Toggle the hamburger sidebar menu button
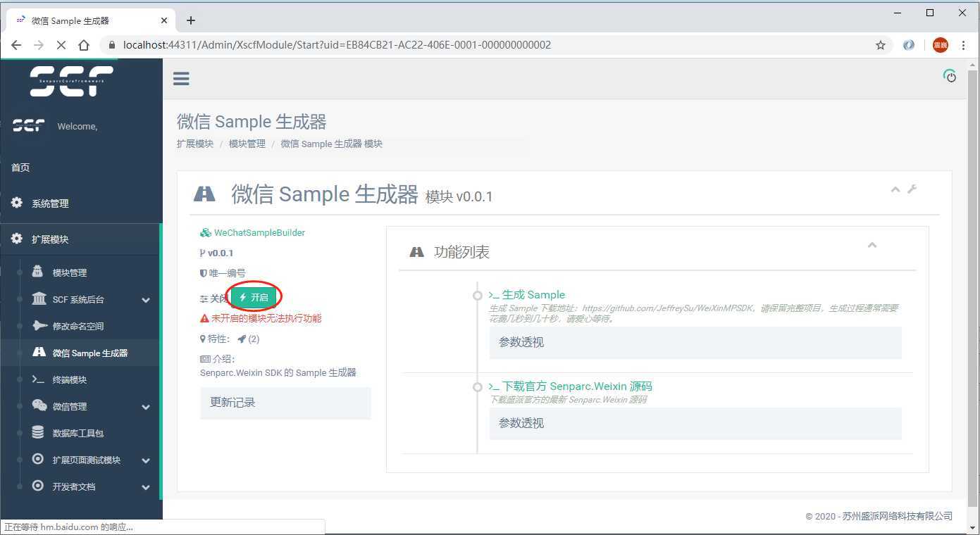This screenshot has width=980, height=535. click(181, 78)
